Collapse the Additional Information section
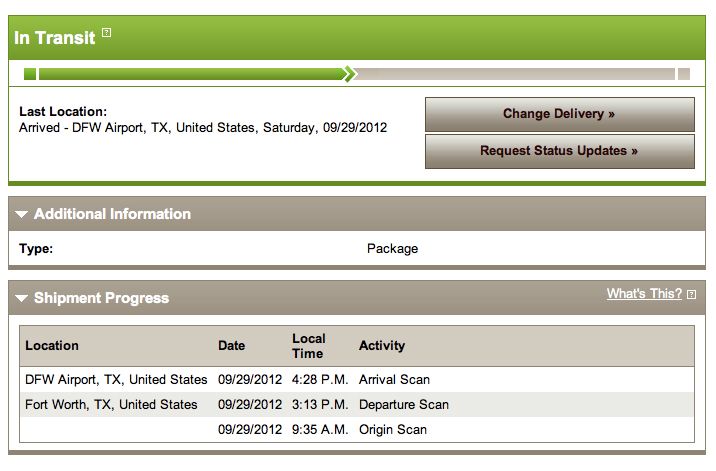Viewport: 716px width, 471px height. click(21, 214)
